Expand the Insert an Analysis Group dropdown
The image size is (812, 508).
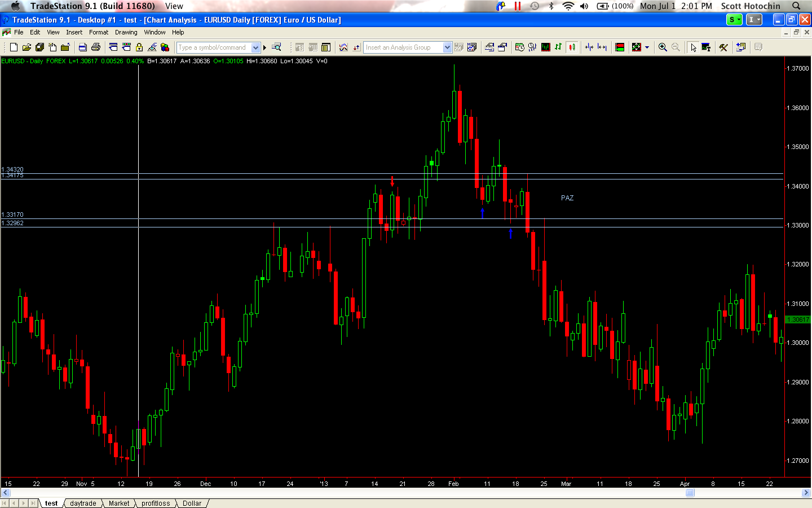pos(447,47)
